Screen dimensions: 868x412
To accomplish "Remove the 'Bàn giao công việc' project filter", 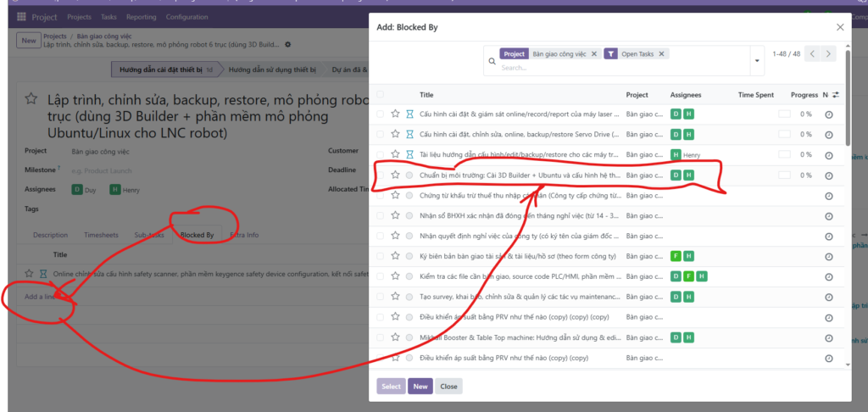I will click(594, 54).
